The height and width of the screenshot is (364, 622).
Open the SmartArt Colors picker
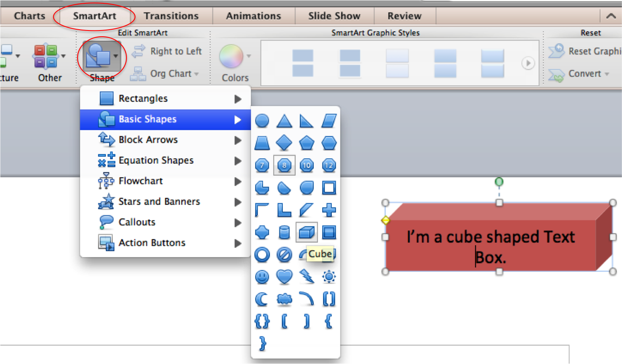(235, 62)
